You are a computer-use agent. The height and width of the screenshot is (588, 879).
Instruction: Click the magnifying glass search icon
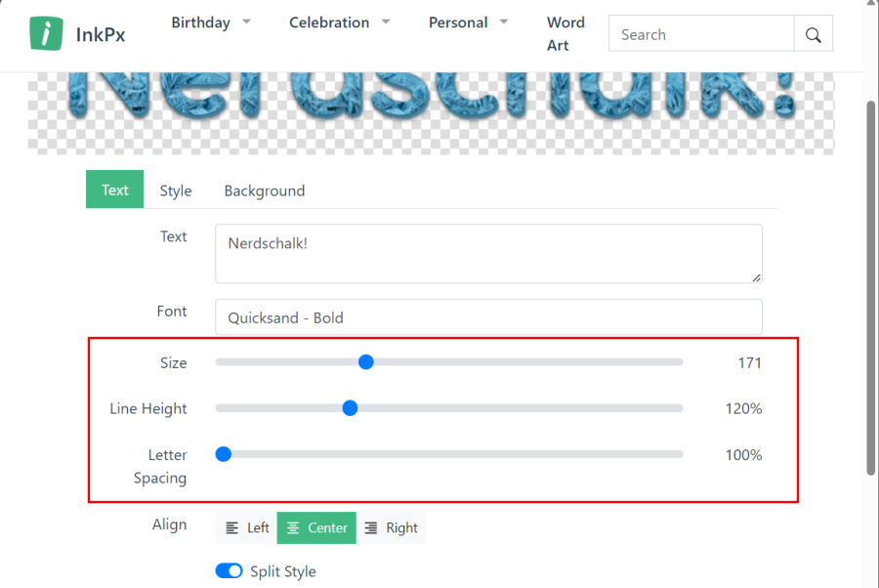[813, 35]
